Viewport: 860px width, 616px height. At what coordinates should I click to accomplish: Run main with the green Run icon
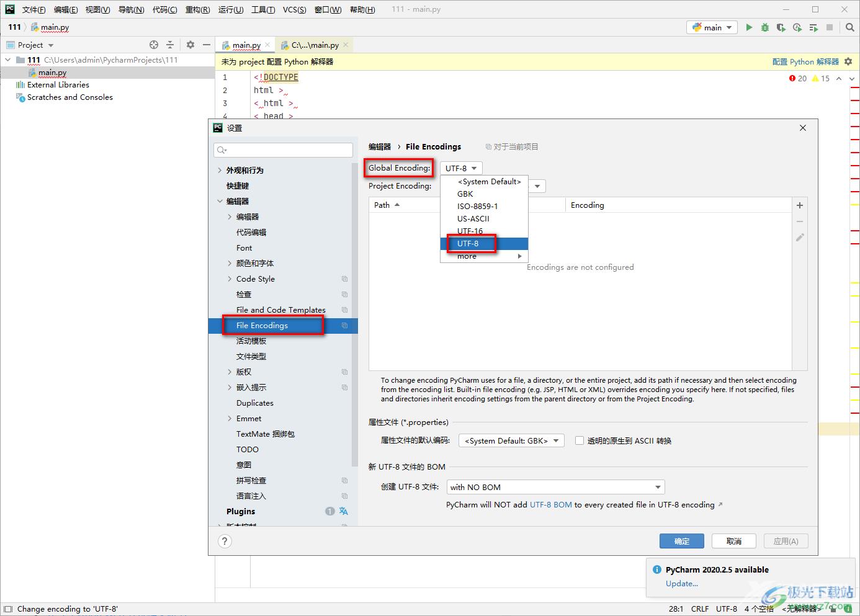[749, 27]
